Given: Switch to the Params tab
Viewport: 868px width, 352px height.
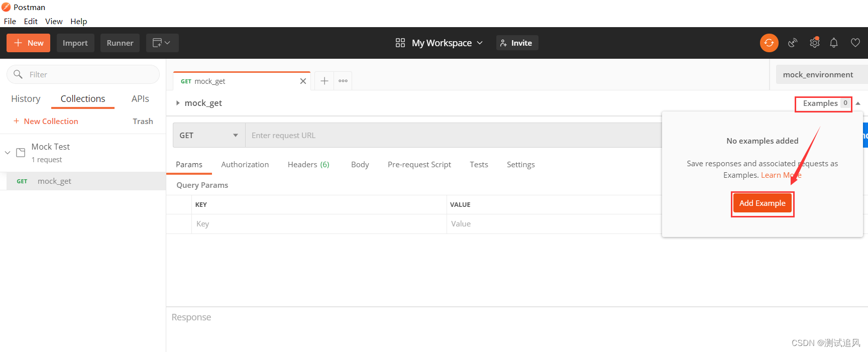Looking at the screenshot, I should coord(189,165).
